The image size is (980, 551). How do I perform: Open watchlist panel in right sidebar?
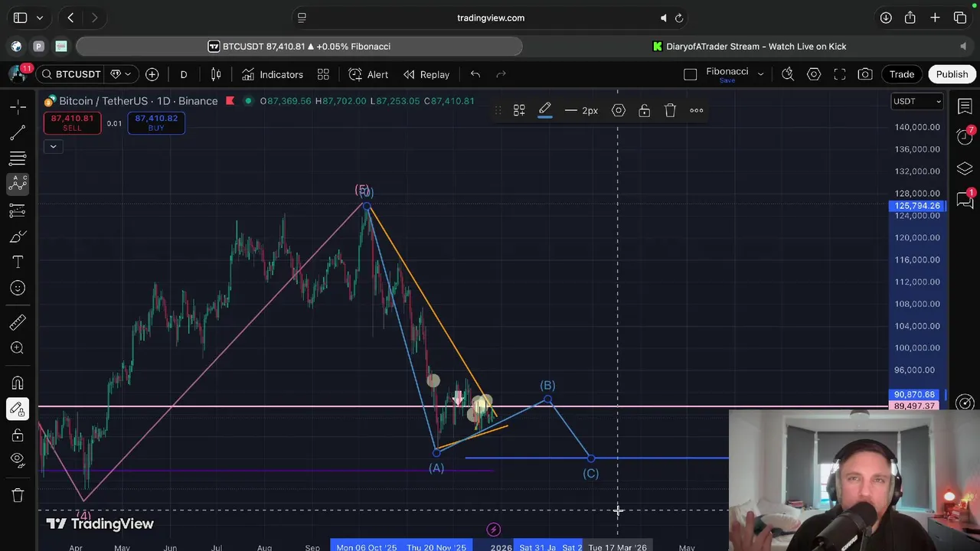[x=965, y=107]
